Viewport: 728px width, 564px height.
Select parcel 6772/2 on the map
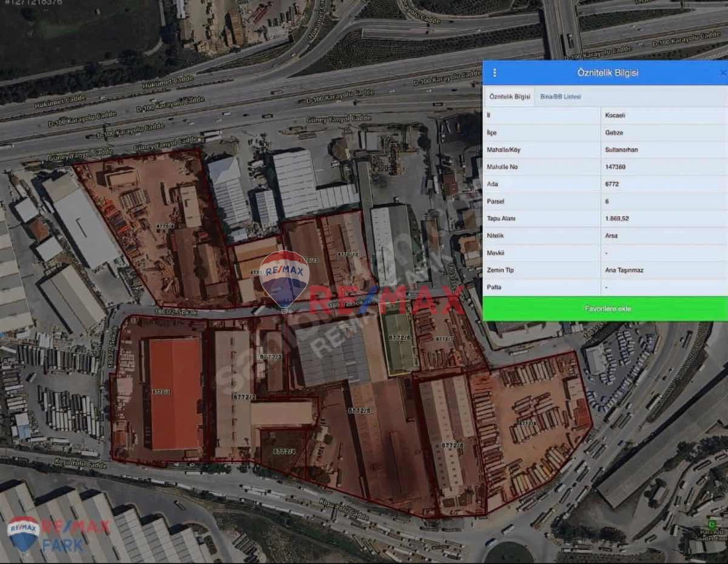coord(244,397)
